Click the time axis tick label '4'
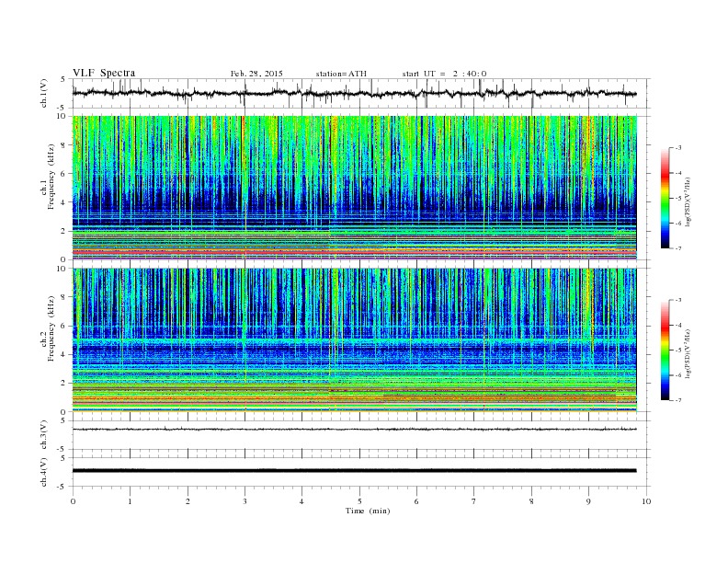The width and height of the screenshot is (728, 563). tap(301, 501)
